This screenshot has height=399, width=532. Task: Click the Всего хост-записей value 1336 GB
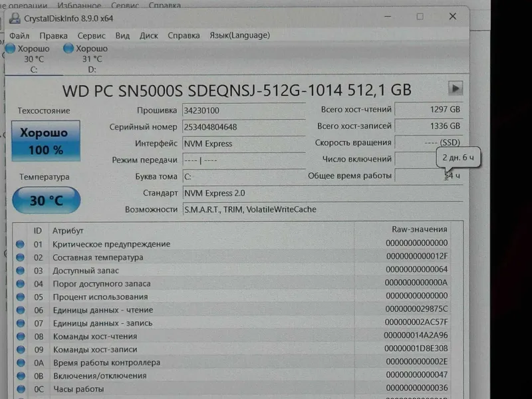click(429, 126)
